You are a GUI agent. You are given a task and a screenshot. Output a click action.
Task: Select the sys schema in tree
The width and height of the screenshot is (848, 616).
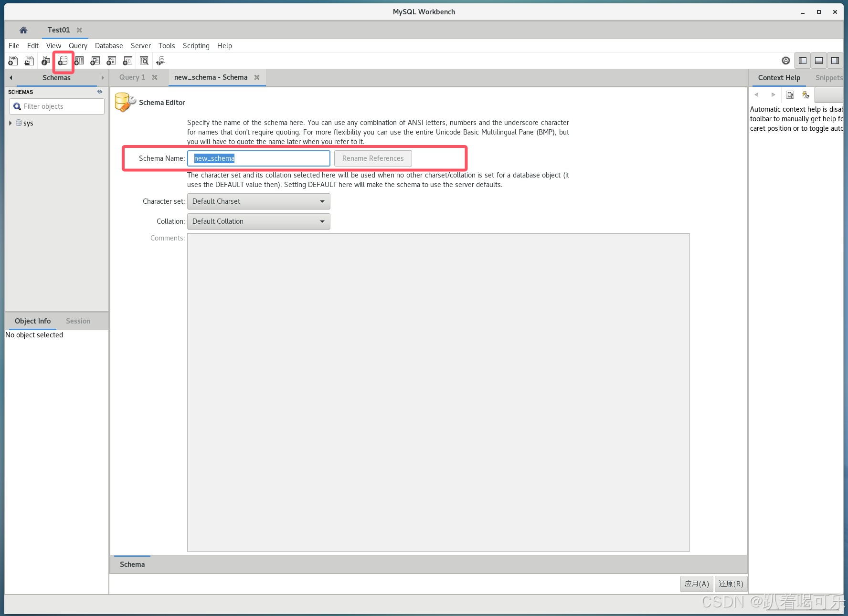(x=28, y=123)
